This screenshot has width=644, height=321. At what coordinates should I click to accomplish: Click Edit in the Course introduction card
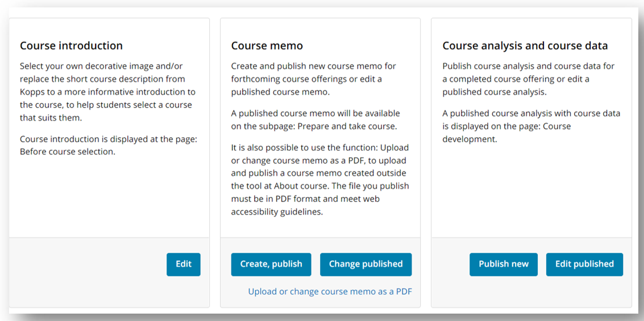tap(183, 264)
